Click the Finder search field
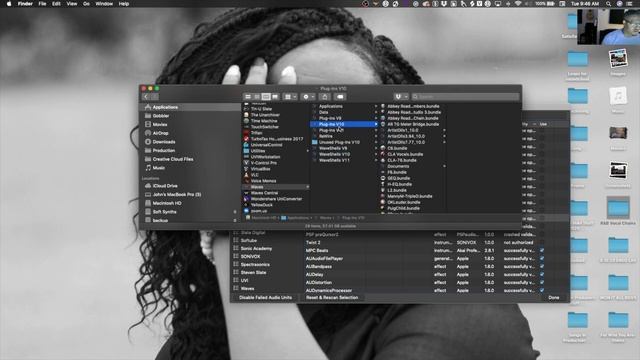The image size is (640, 360). point(465,97)
